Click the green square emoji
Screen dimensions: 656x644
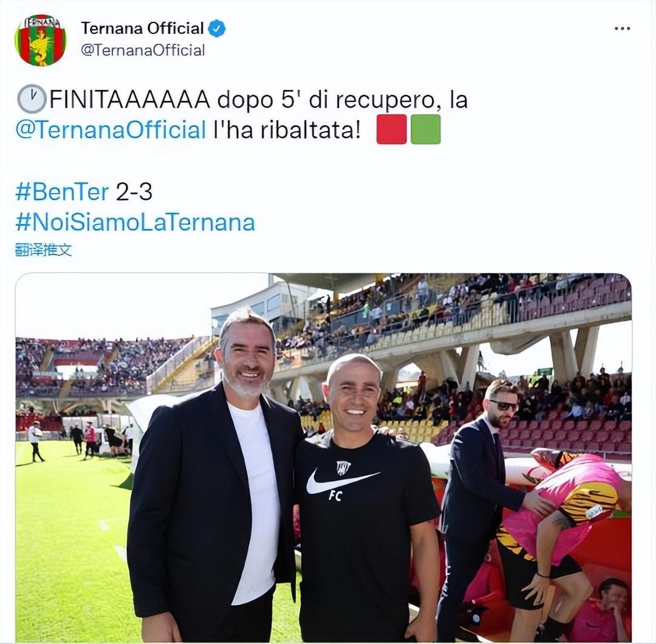(425, 129)
